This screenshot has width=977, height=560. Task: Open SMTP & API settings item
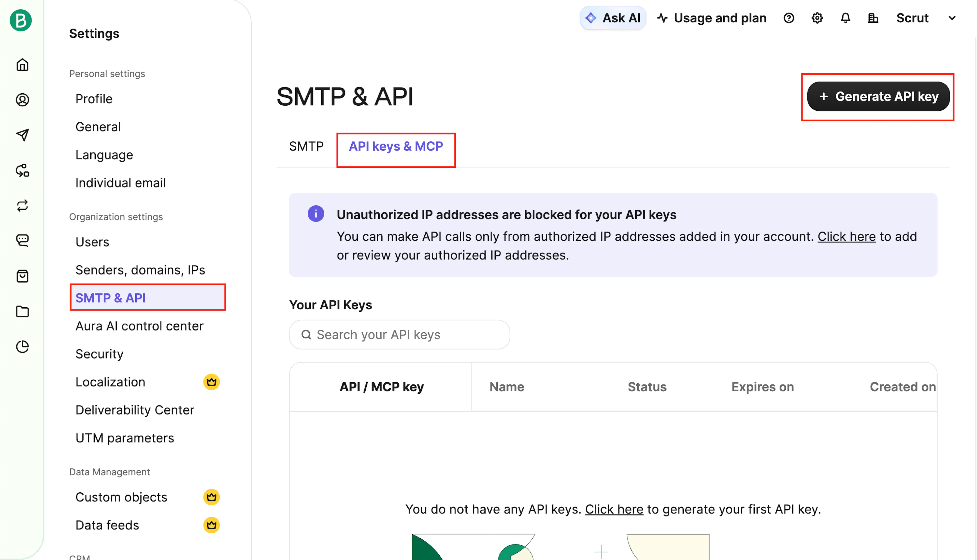(x=148, y=298)
